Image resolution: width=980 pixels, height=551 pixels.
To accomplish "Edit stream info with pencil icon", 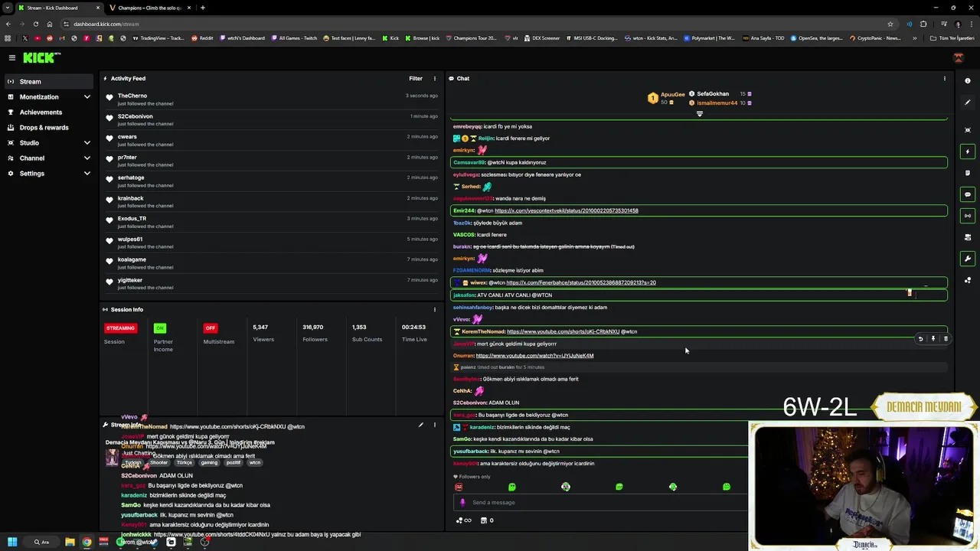I will tap(420, 425).
